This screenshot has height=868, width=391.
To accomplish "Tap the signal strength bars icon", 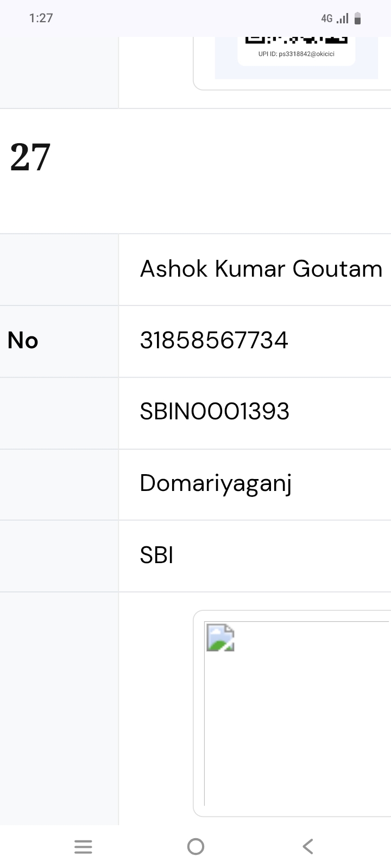I will [x=343, y=18].
